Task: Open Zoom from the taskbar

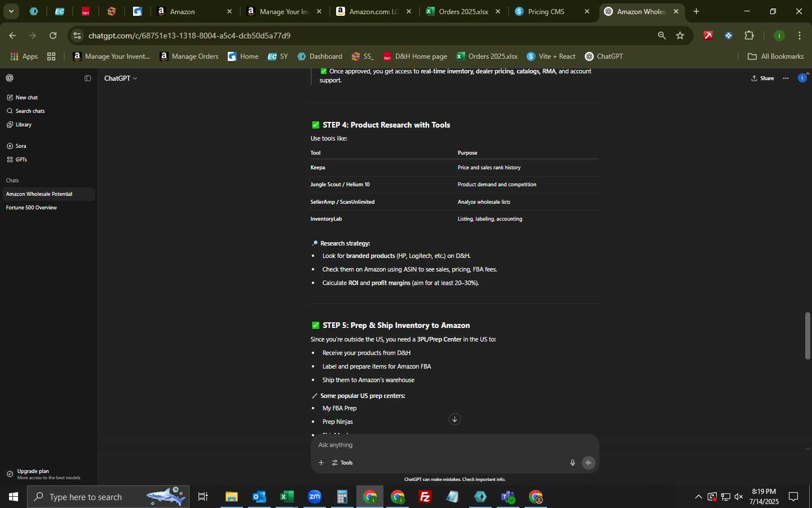Action: coord(315,497)
